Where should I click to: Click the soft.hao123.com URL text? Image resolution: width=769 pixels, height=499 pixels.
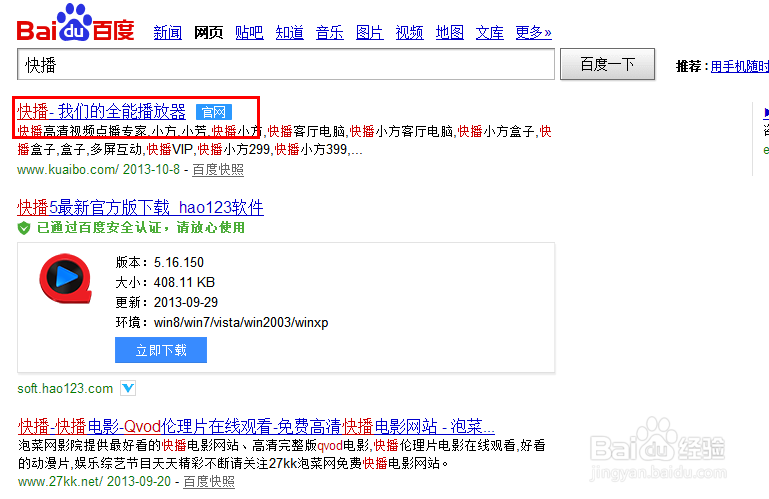[65, 389]
